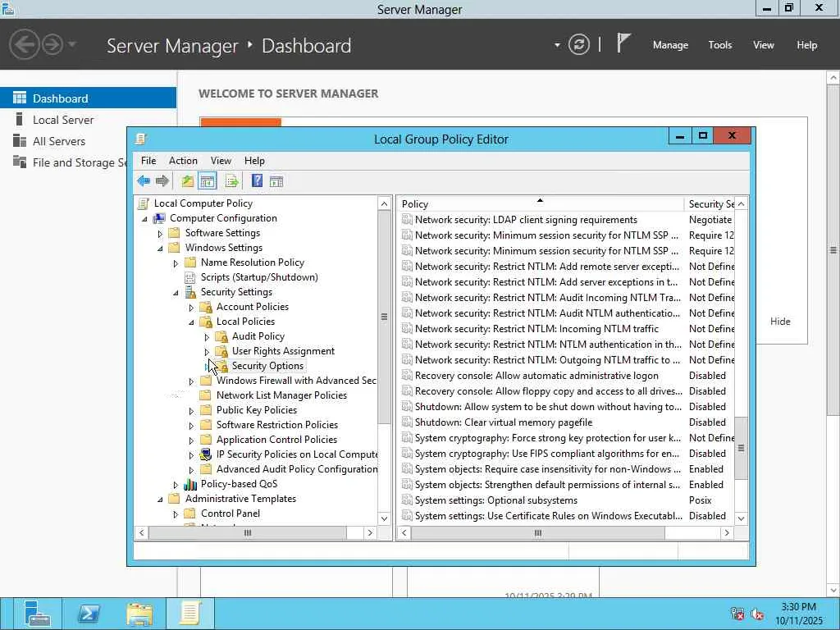Collapse the Windows Settings node

pyautogui.click(x=160, y=248)
